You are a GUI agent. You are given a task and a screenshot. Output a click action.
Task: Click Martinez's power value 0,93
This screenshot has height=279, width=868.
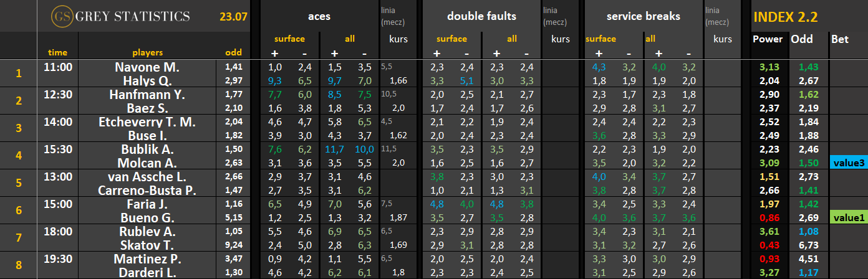(770, 258)
